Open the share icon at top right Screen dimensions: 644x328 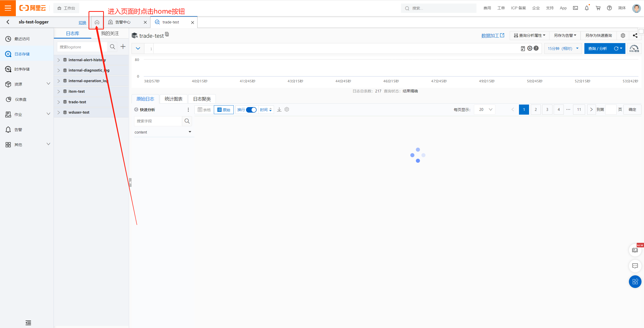tap(635, 36)
